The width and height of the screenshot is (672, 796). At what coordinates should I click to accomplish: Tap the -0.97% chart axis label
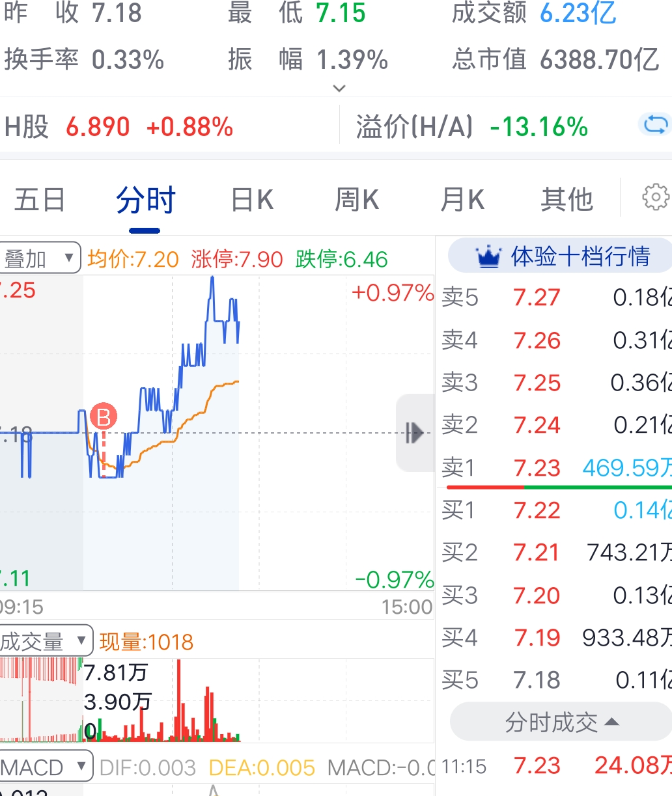coord(395,579)
